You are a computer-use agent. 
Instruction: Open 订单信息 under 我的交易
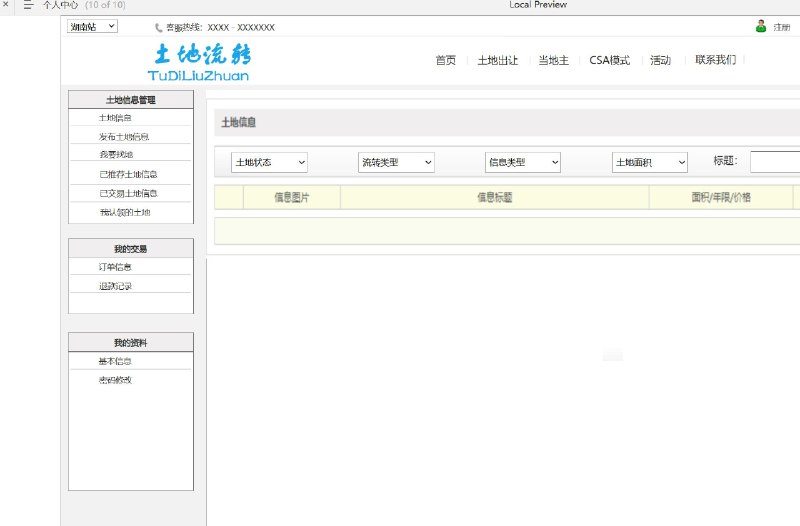[115, 267]
